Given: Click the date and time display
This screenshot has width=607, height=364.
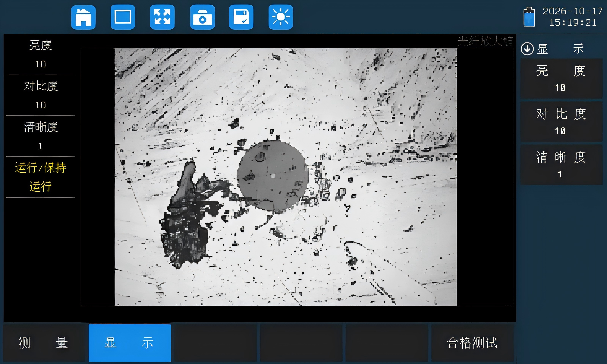Looking at the screenshot, I should 572,17.
